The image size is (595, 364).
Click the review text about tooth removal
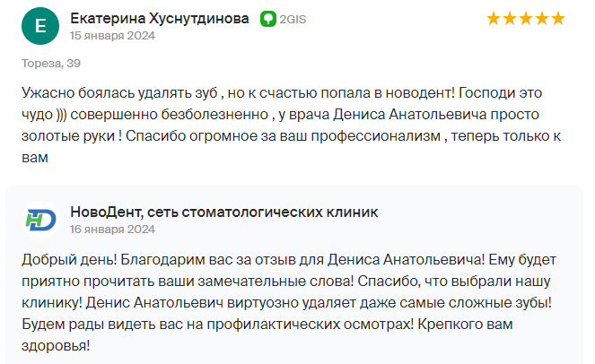291,126
